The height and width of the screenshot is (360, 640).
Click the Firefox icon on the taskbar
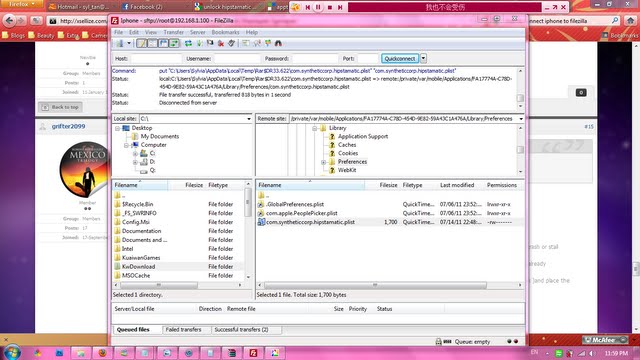(102, 353)
